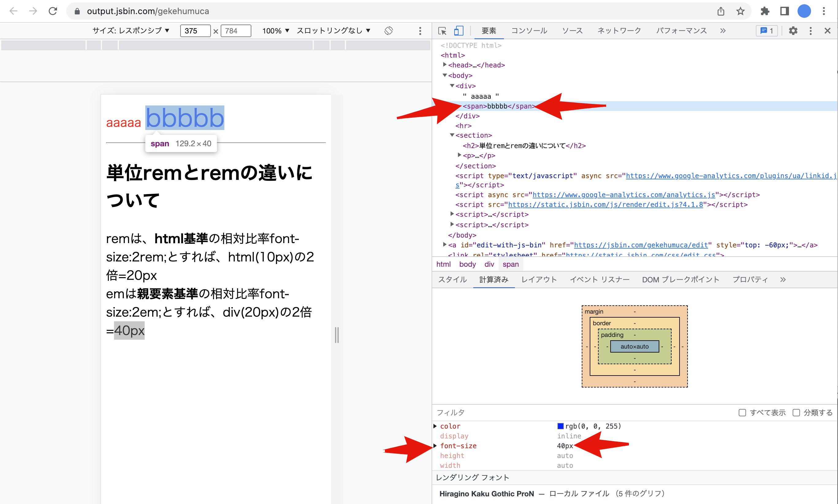
Task: Click the browser back arrow
Action: pos(13,11)
